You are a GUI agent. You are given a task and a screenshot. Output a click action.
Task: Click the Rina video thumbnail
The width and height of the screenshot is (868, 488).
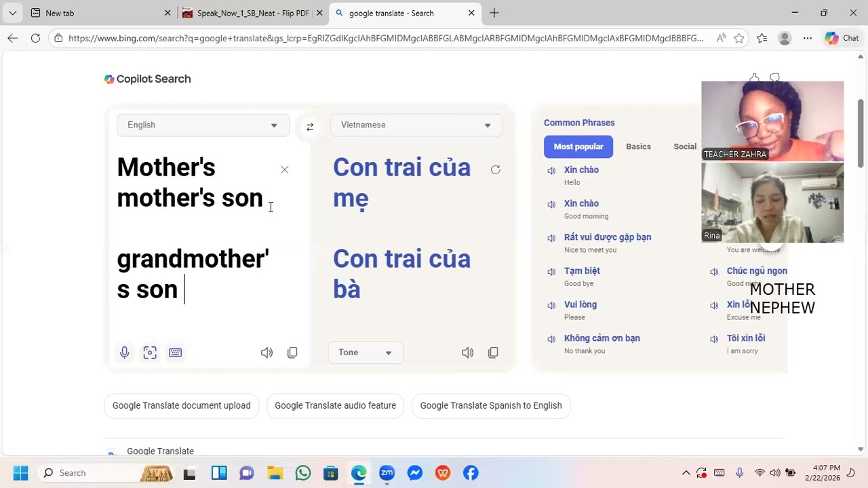click(772, 203)
